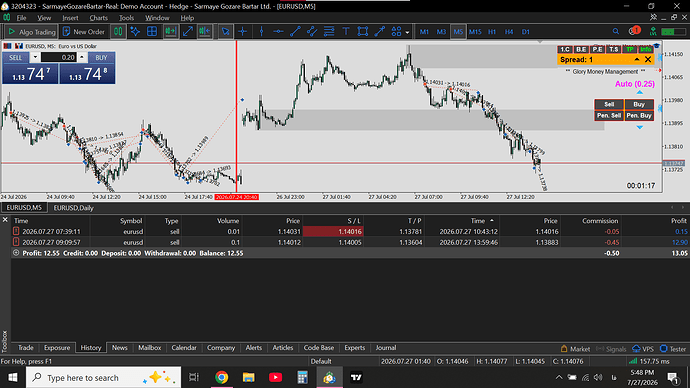This screenshot has width=690, height=388.
Task: Open the Help menu
Action: [187, 18]
